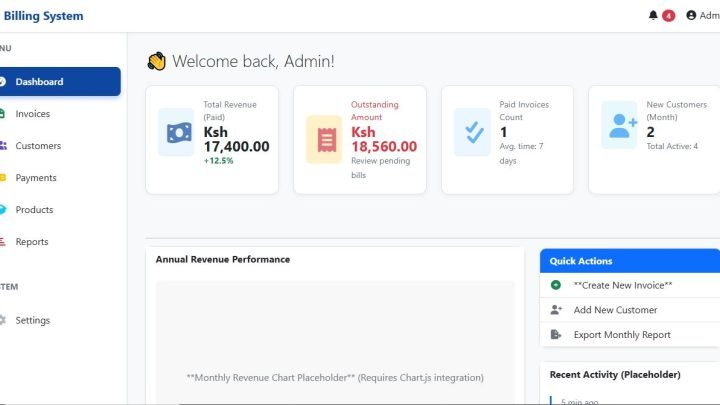
Task: Click the Settings gear icon in sidebar
Action: pos(3,320)
